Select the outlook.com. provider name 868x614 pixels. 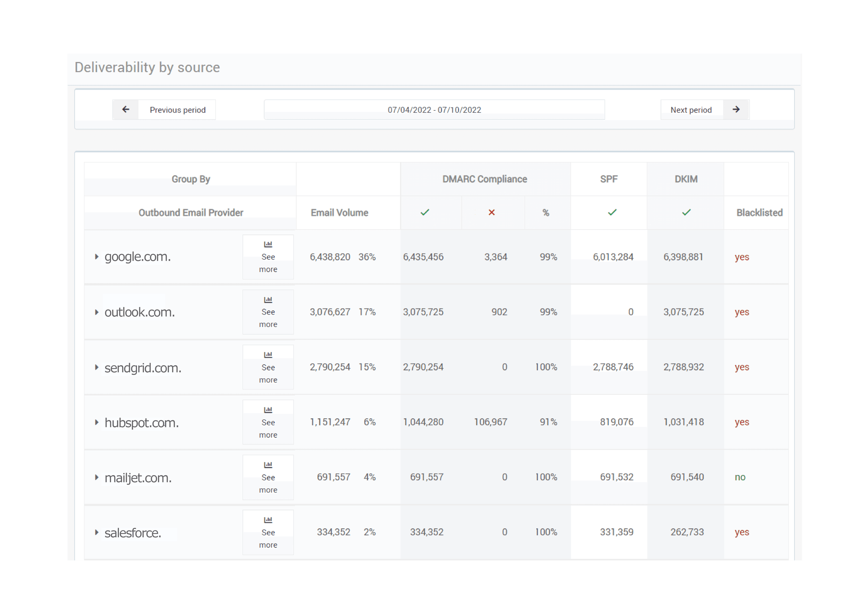click(139, 312)
